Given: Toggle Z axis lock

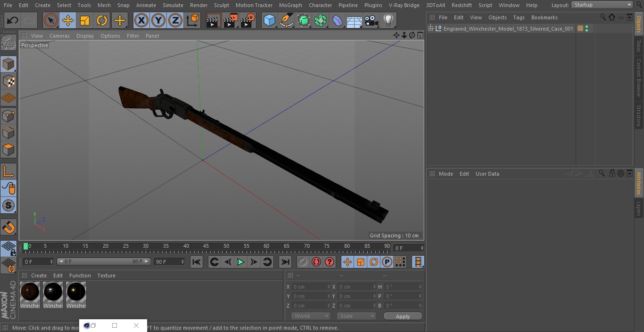Looking at the screenshot, I should 175,20.
